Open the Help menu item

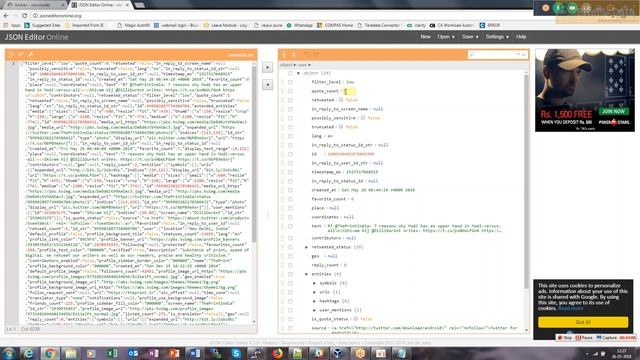(x=521, y=37)
